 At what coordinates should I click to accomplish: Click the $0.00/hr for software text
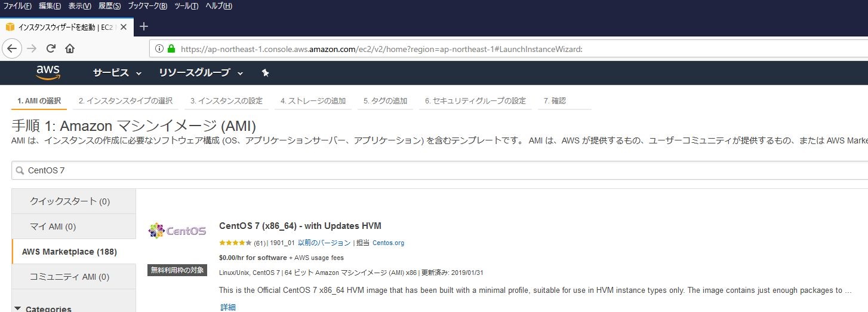253,258
